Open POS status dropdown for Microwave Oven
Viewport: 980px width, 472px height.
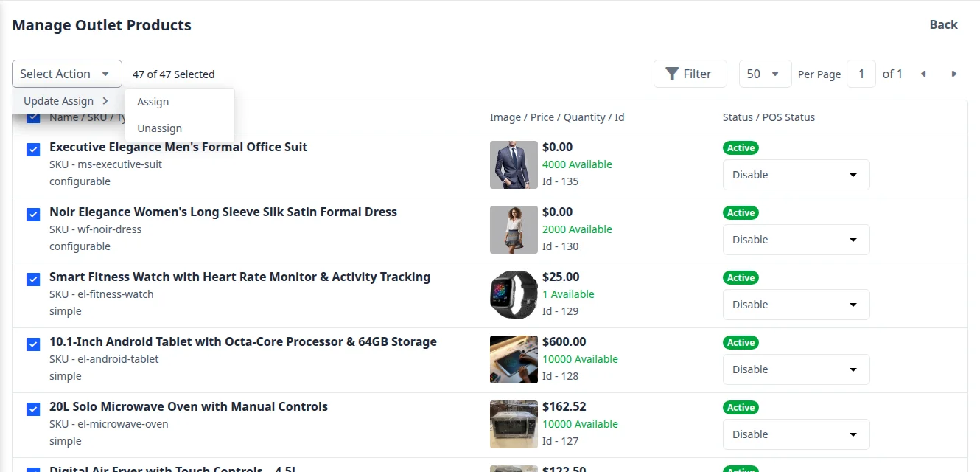point(797,434)
